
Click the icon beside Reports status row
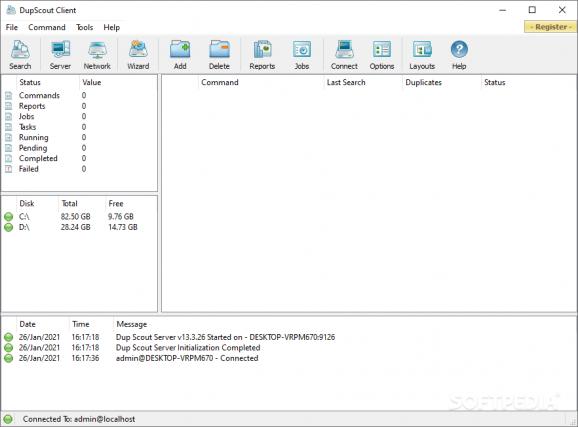[8, 106]
